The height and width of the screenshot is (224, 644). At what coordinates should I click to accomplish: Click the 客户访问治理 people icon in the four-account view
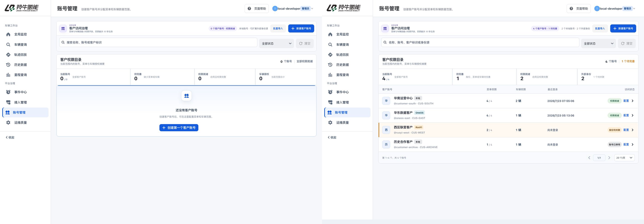click(385, 28)
